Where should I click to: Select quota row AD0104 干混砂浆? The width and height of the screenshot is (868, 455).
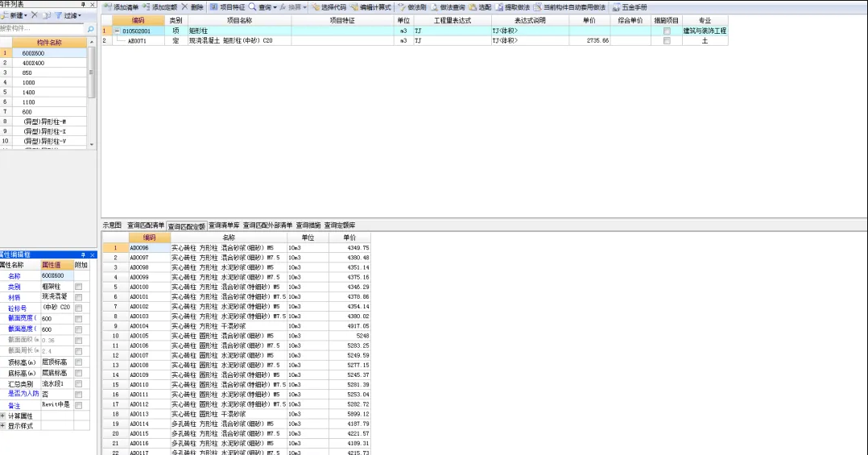(237, 326)
